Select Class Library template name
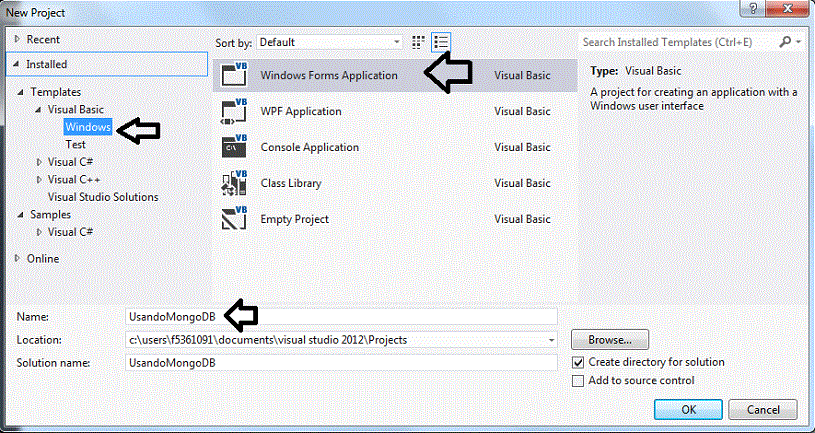Image resolution: width=815 pixels, height=433 pixels. [291, 183]
